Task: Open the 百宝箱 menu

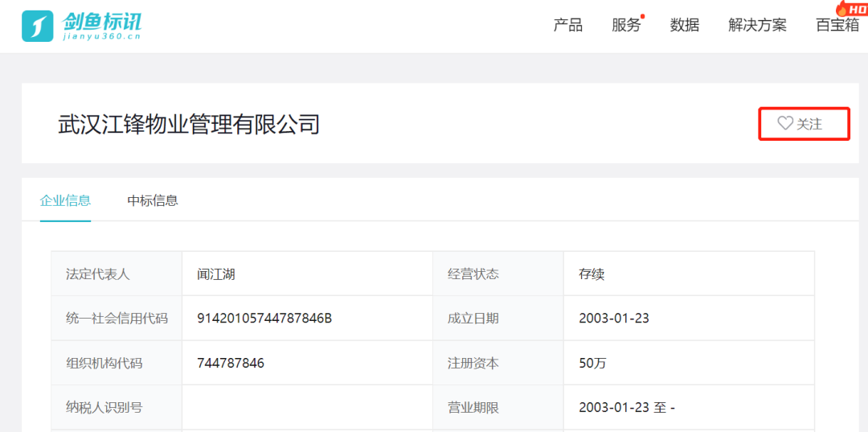Action: (837, 25)
